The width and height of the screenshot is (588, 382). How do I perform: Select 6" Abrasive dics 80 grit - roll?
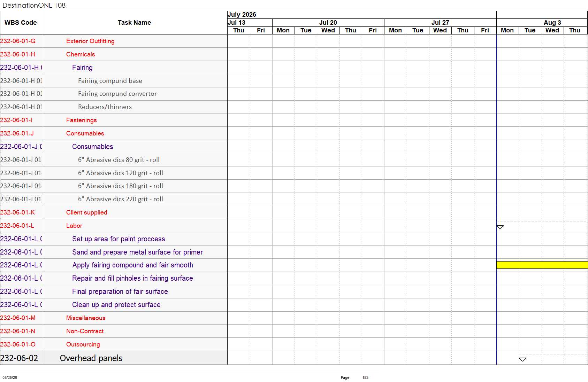(119, 160)
